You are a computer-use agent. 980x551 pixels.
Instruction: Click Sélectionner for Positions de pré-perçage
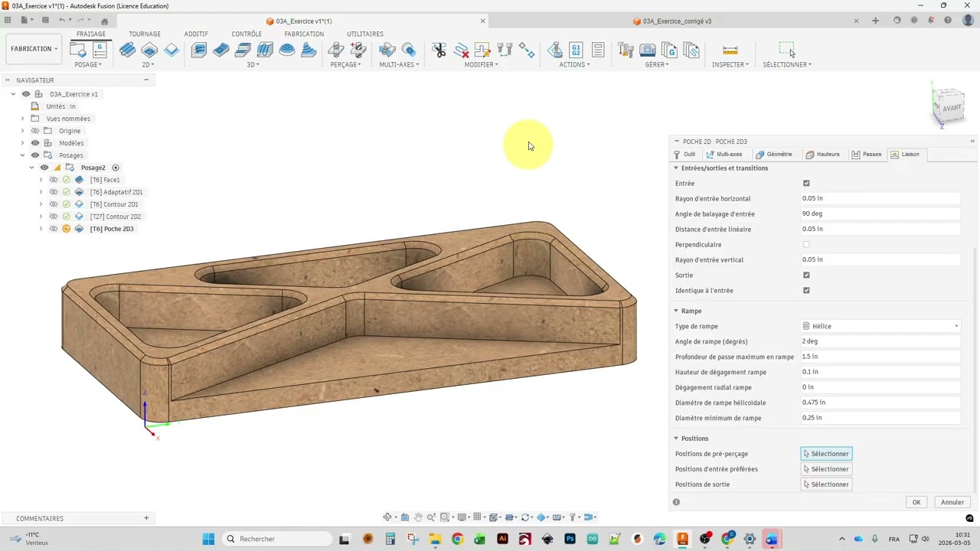pyautogui.click(x=826, y=454)
